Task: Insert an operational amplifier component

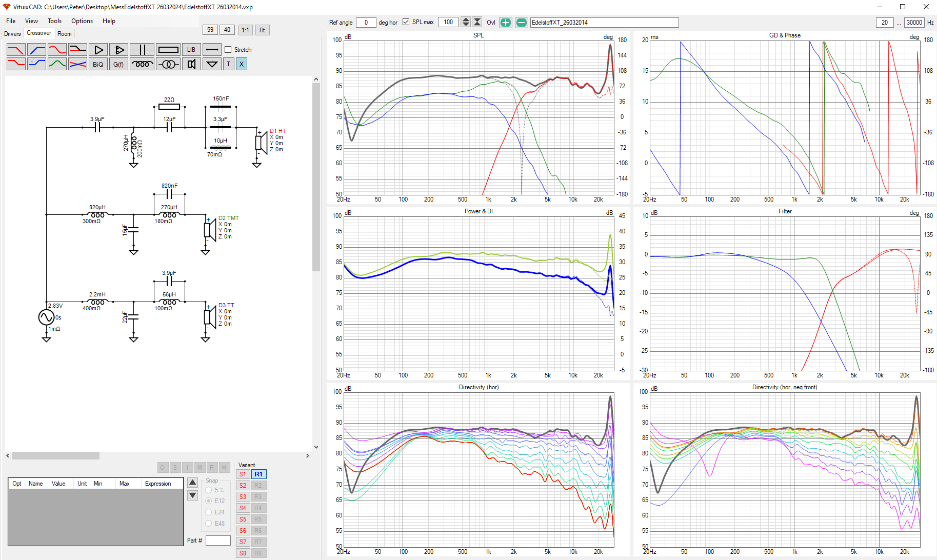Action: tap(118, 50)
